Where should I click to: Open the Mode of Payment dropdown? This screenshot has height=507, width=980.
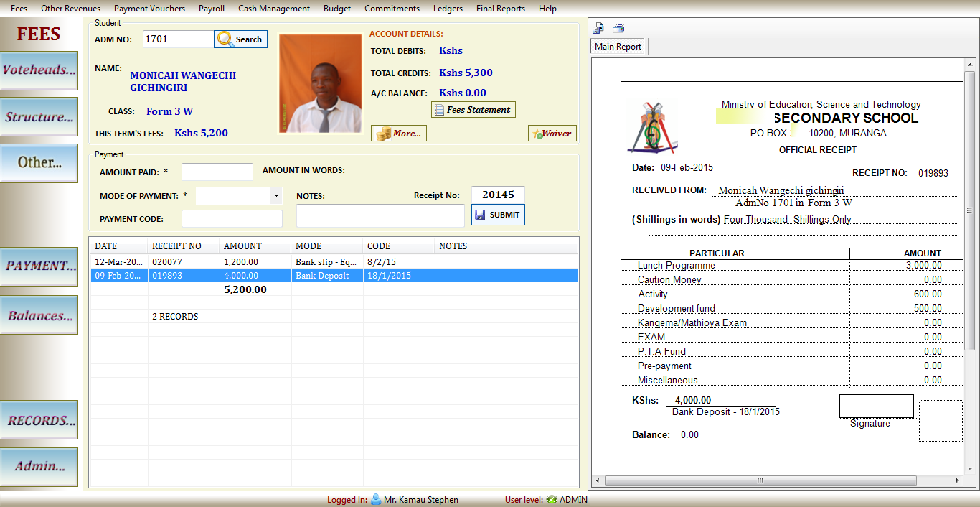pos(275,195)
